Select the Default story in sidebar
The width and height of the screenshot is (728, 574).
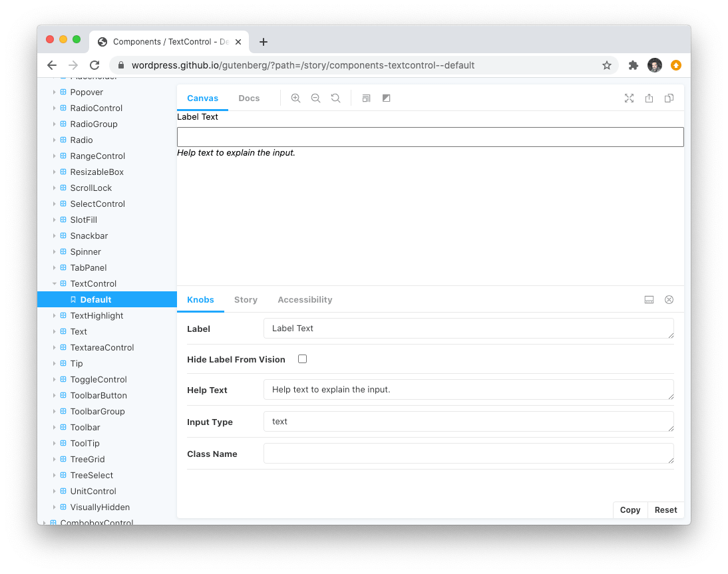[106, 300]
